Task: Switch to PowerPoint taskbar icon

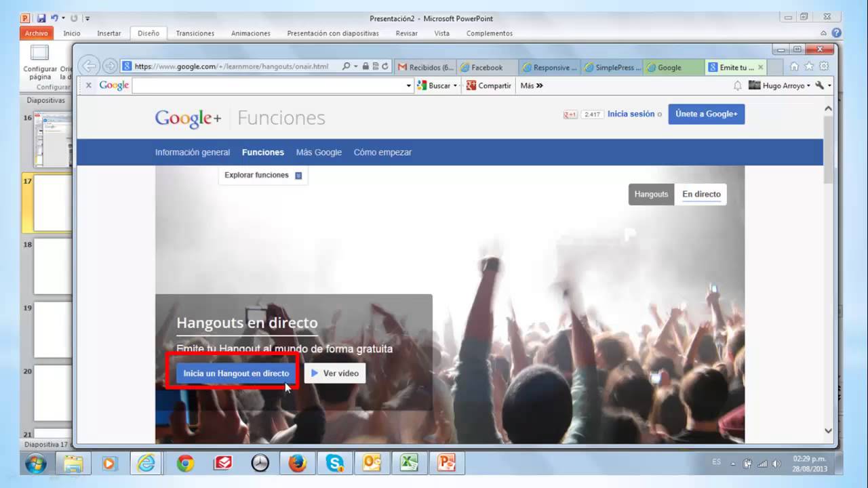Action: click(x=448, y=463)
